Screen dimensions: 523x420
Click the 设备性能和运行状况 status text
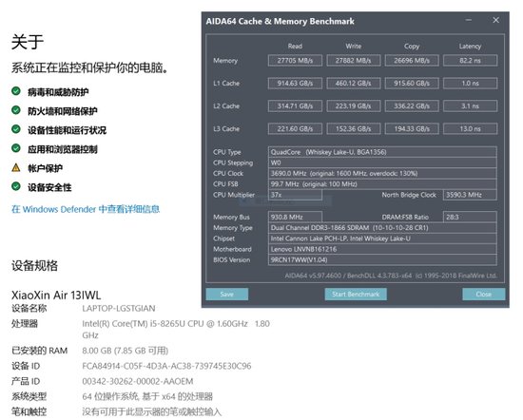67,130
